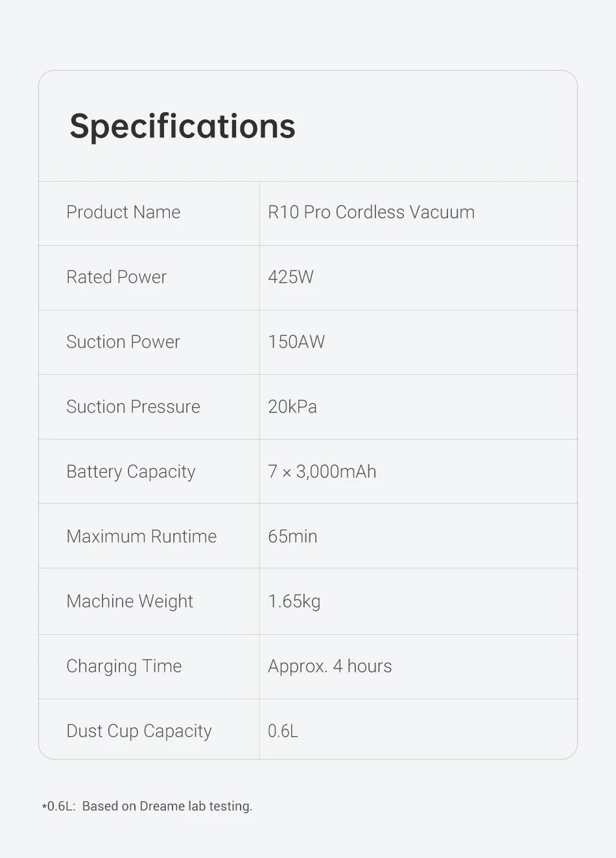Select the Rated Power label
The image size is (616, 858).
point(116,277)
